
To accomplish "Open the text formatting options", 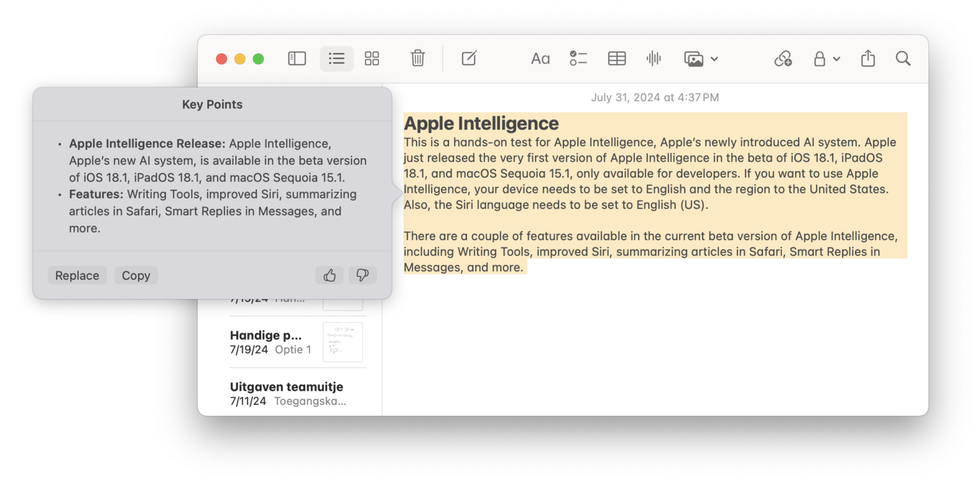I will pyautogui.click(x=540, y=58).
